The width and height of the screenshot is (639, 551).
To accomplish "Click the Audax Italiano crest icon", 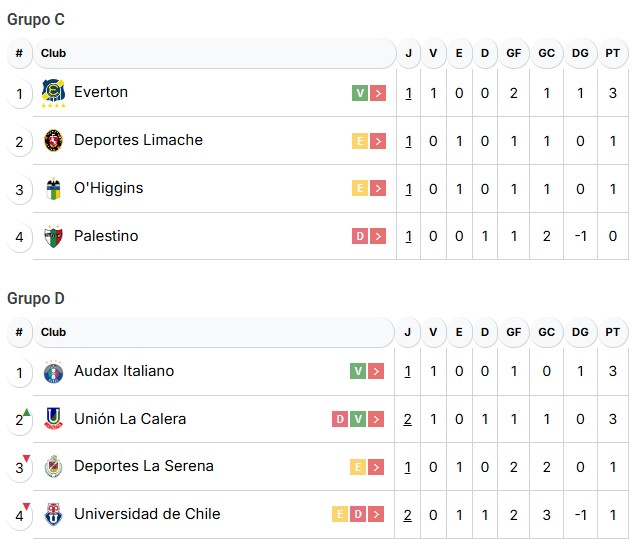I will click(x=53, y=372).
